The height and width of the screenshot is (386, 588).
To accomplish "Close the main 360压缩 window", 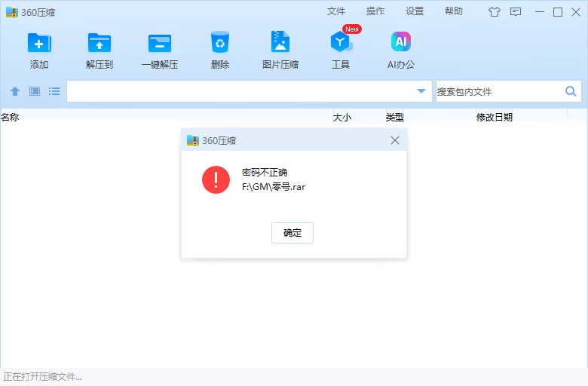I will point(576,12).
